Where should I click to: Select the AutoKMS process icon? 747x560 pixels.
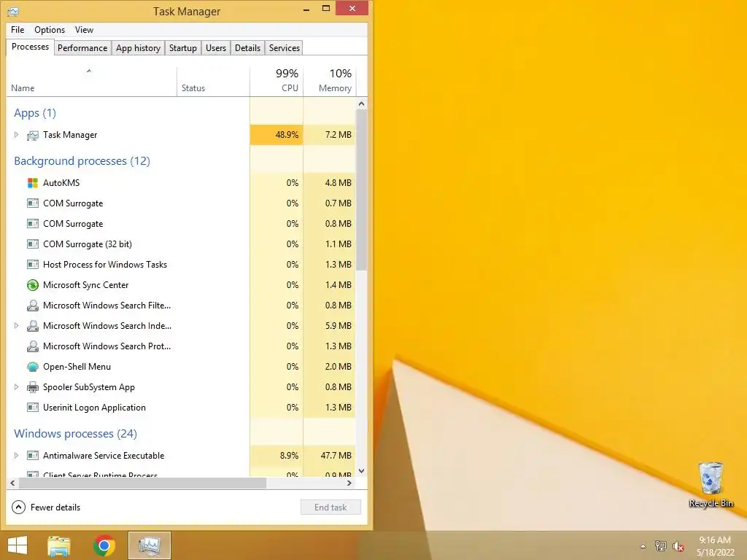click(33, 183)
